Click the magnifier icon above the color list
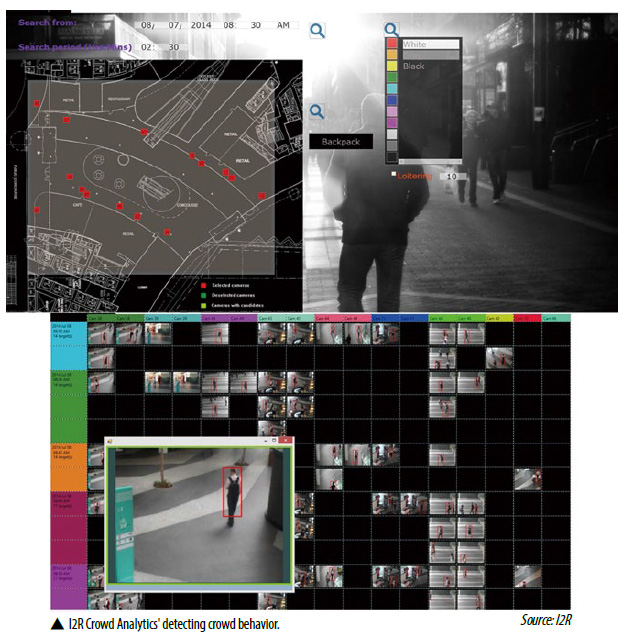Screen dimensions: 624x636 (392, 29)
